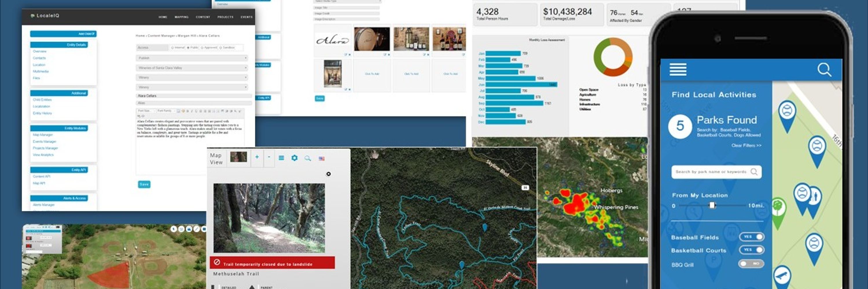868x289 pixels.
Task: Click the trail closed warning icon
Action: pyautogui.click(x=217, y=262)
